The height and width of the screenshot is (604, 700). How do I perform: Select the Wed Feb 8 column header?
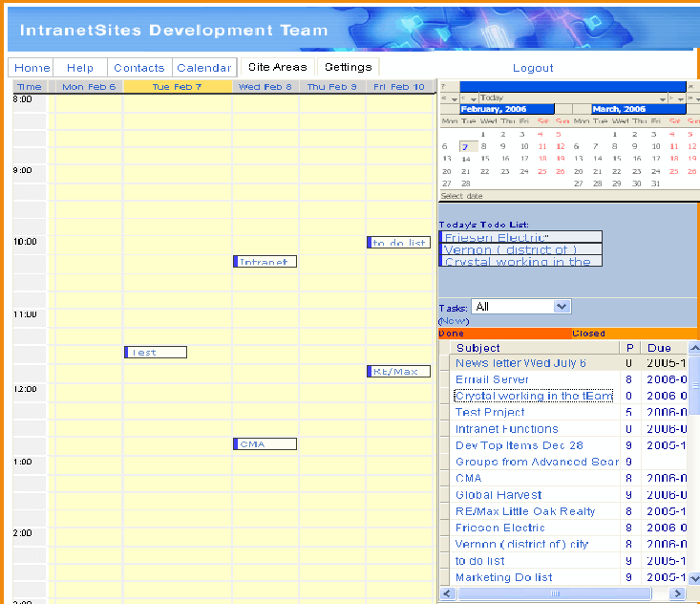(x=265, y=87)
